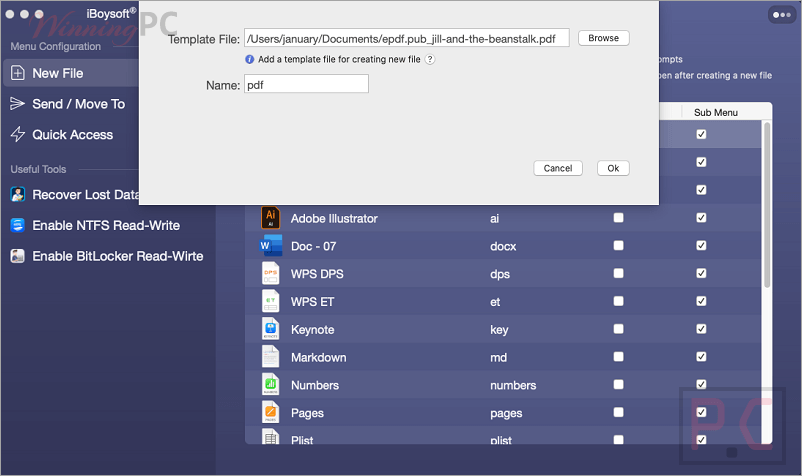Click the et extension cell
This screenshot has width=802, height=476.
(495, 302)
